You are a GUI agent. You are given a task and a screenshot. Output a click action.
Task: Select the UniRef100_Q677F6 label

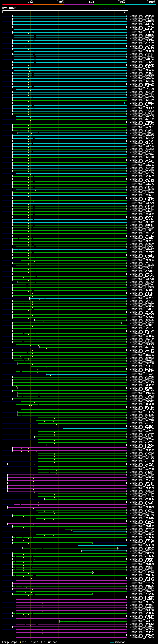(142, 347)
